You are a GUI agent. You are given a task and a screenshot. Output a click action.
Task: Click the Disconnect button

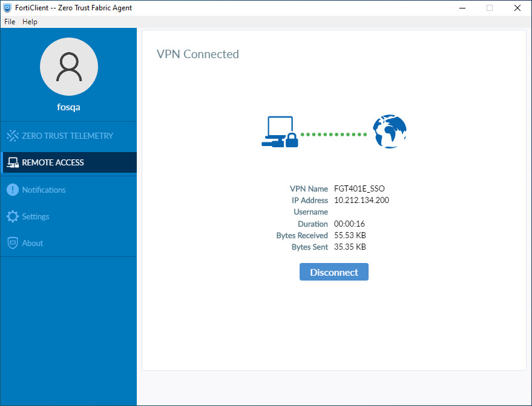(x=333, y=271)
